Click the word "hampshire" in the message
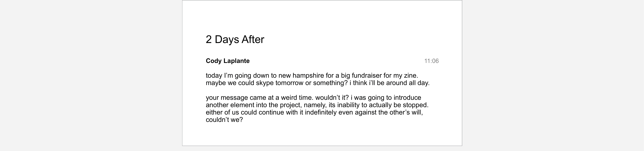The height and width of the screenshot is (151, 644). (308, 75)
